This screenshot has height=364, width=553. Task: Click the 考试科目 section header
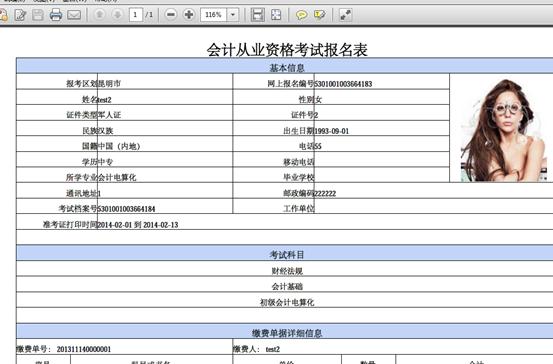point(286,254)
